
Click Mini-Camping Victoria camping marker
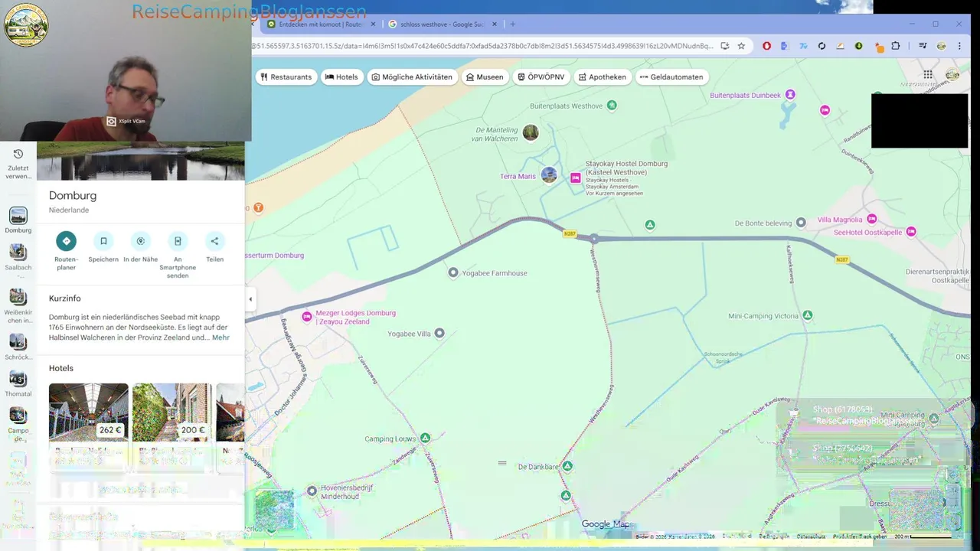(807, 315)
